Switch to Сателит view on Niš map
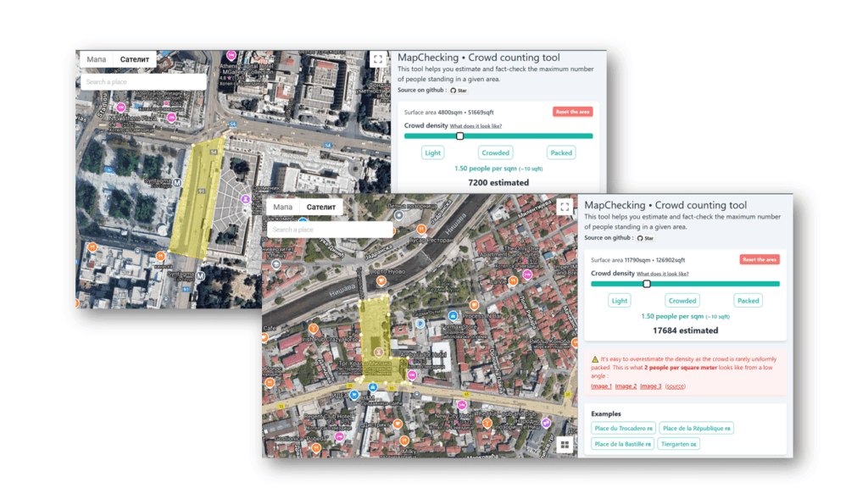Viewport: 868px width, 488px height. [321, 207]
